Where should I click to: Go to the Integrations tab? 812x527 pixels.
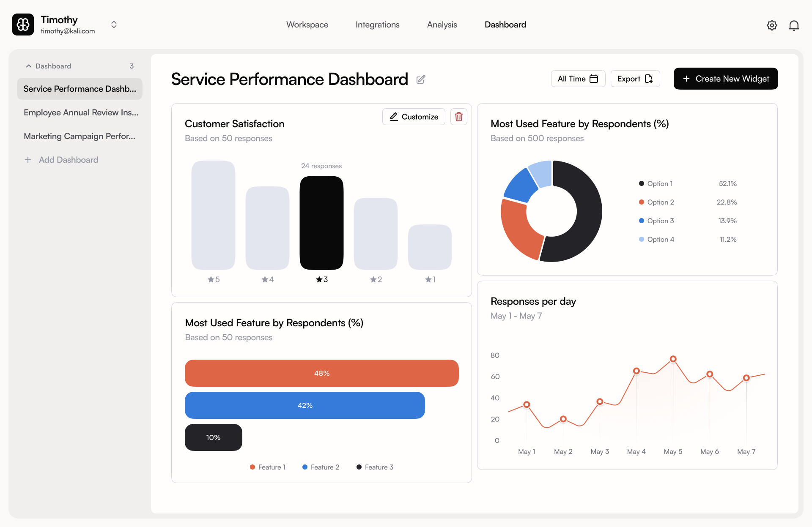(377, 25)
